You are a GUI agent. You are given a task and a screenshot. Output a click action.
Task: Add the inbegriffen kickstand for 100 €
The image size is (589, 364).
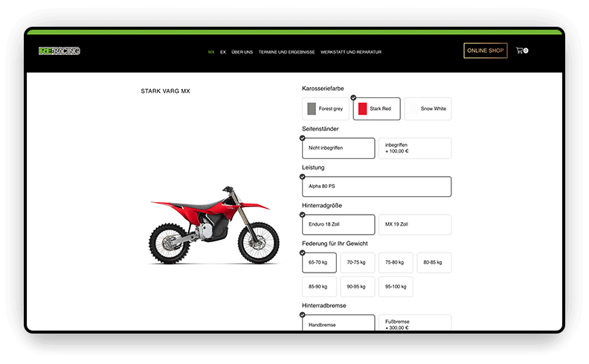point(414,149)
